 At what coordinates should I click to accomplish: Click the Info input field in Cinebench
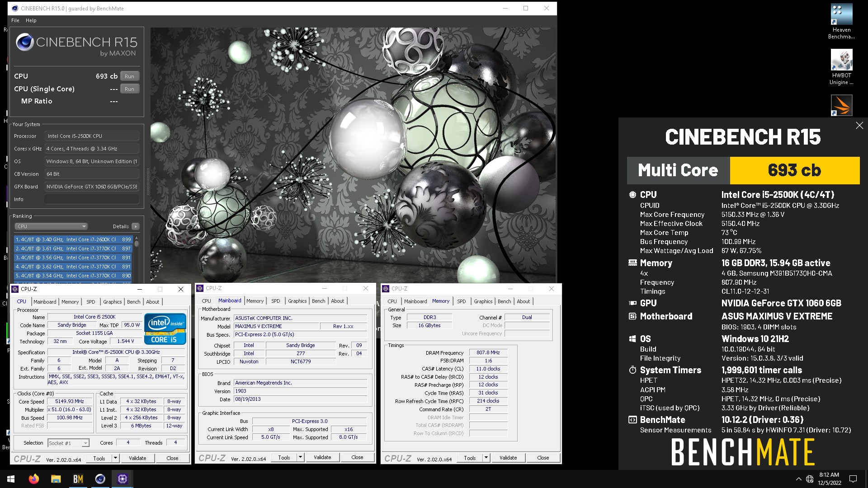tap(92, 199)
